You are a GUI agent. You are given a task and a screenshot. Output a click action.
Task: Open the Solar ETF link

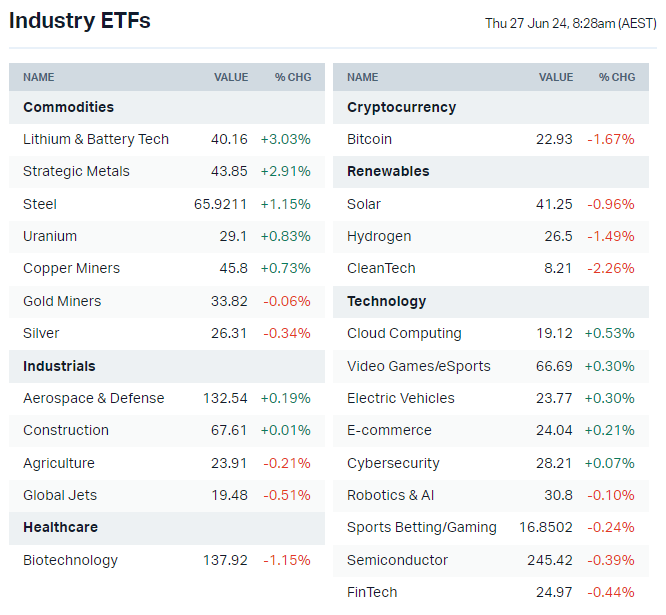pos(364,204)
